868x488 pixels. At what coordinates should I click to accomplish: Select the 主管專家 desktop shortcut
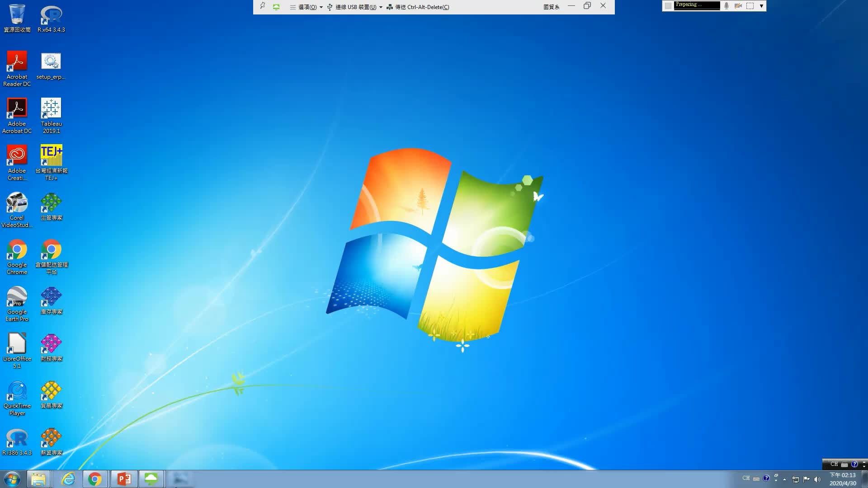pos(51,207)
